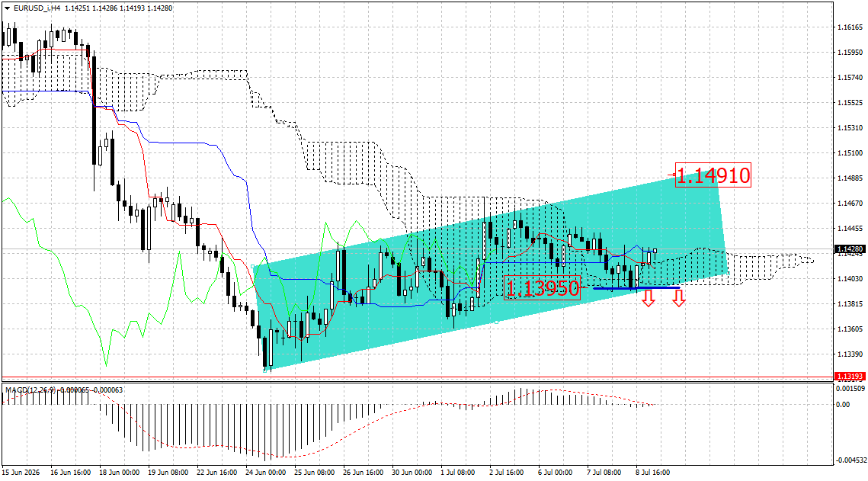Click the 1.14030 price axis label
Screen dimensions: 868x481
click(850, 279)
